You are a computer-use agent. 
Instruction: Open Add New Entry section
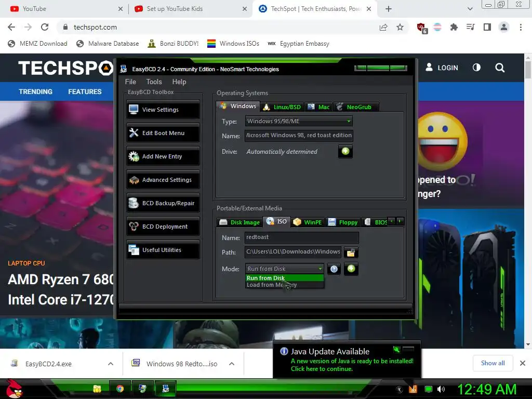(163, 156)
